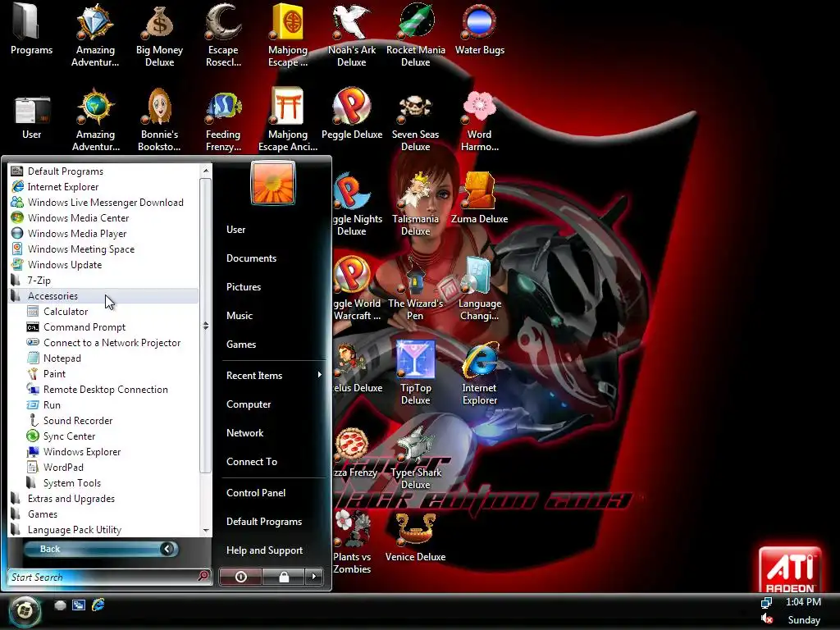Open the Programs desktop folder icon
The width and height of the screenshot is (840, 630).
click(x=31, y=30)
